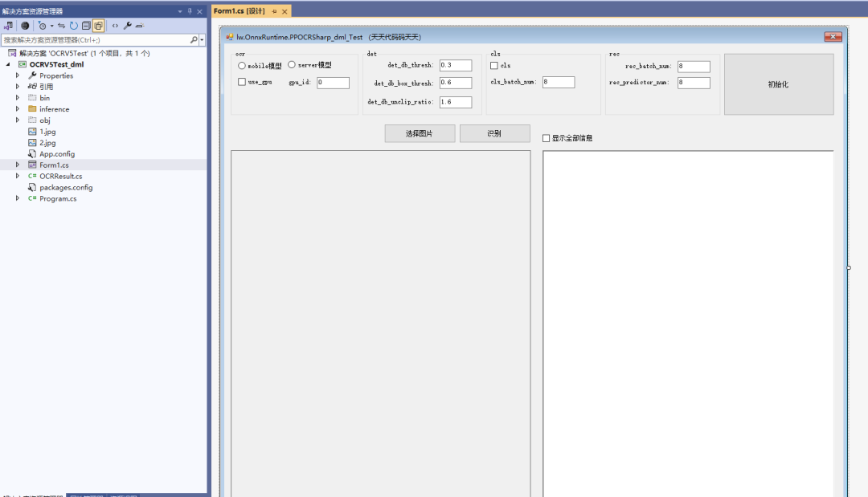Click the search magnifier icon in Solution Explorer
Image resolution: width=868 pixels, height=497 pixels.
[194, 40]
